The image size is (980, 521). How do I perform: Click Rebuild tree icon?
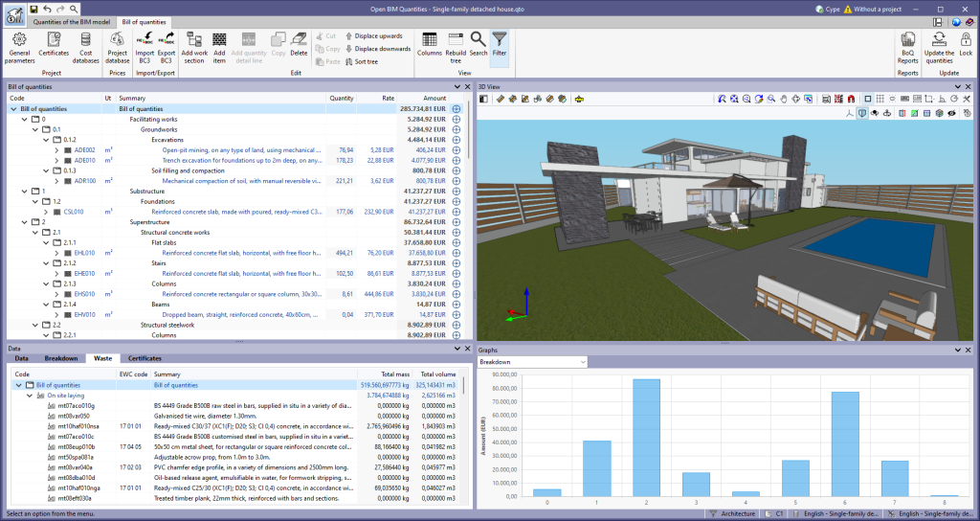[x=456, y=46]
